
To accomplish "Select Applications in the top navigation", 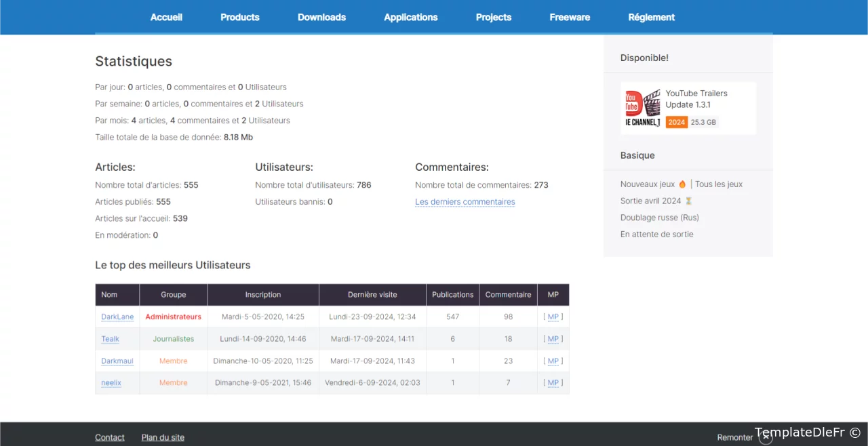I will pos(410,17).
